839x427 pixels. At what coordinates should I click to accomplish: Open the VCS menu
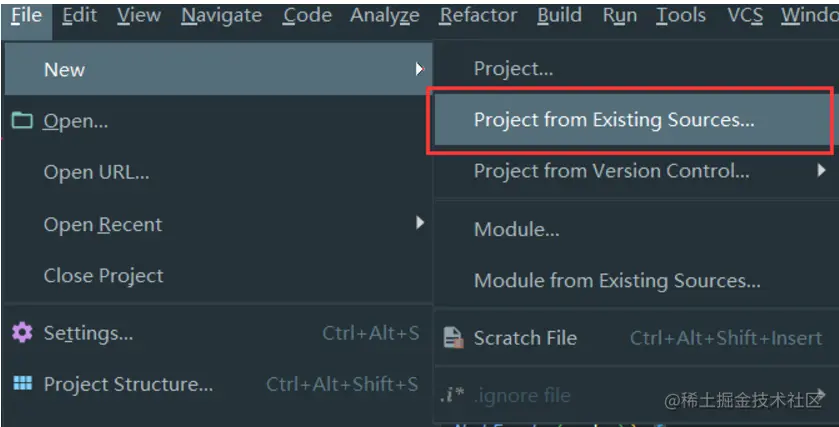click(745, 16)
